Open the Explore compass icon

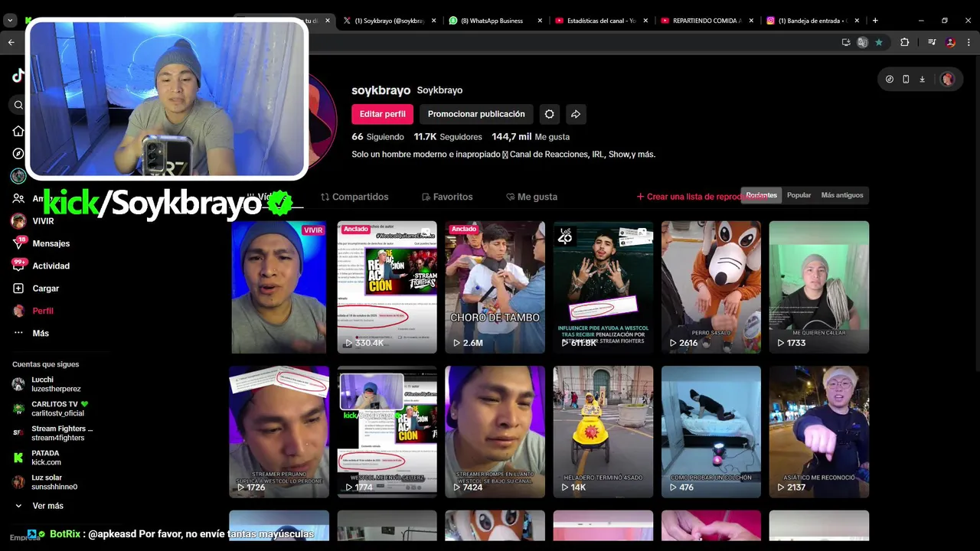tap(18, 153)
